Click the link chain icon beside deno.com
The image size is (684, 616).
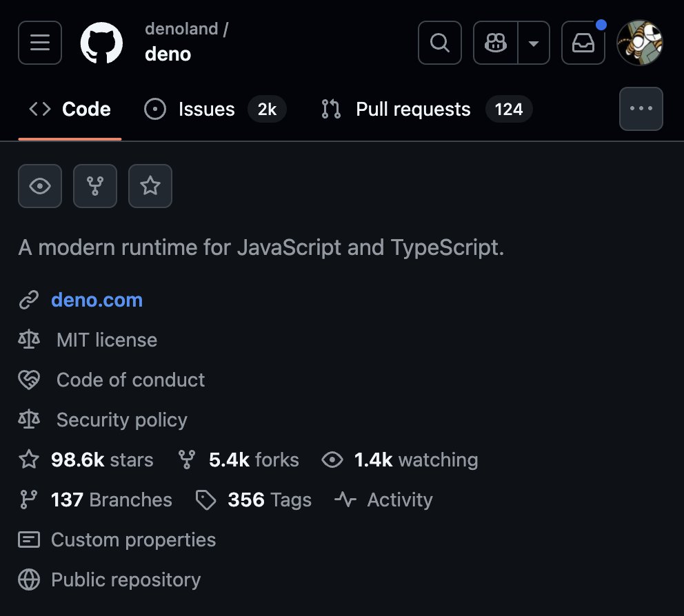29,300
